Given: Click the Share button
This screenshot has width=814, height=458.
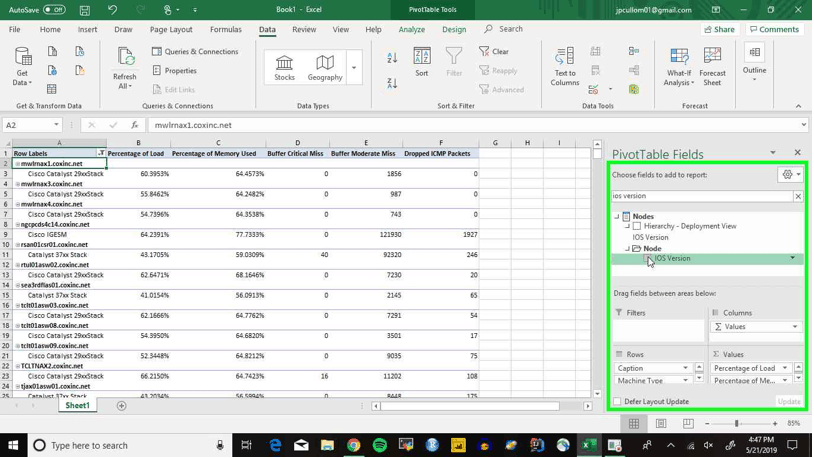Looking at the screenshot, I should click(x=719, y=29).
